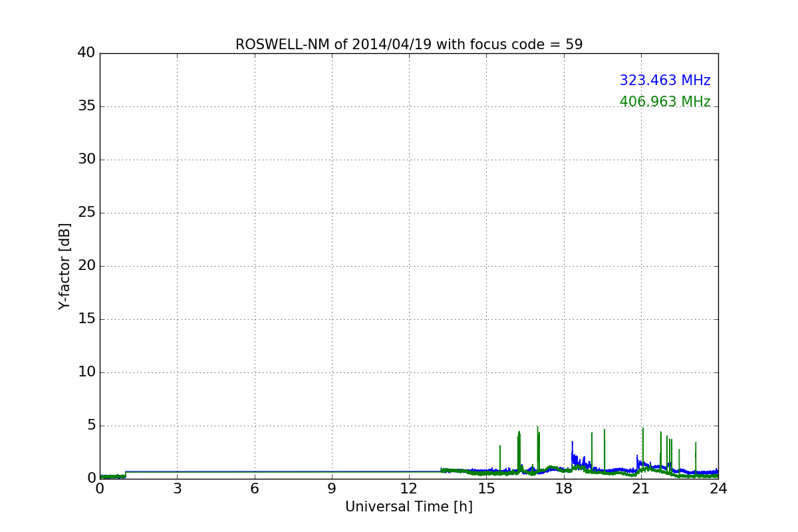The image size is (798, 532).
Task: Select the green 406.963 MHz legend label
Action: coord(665,102)
